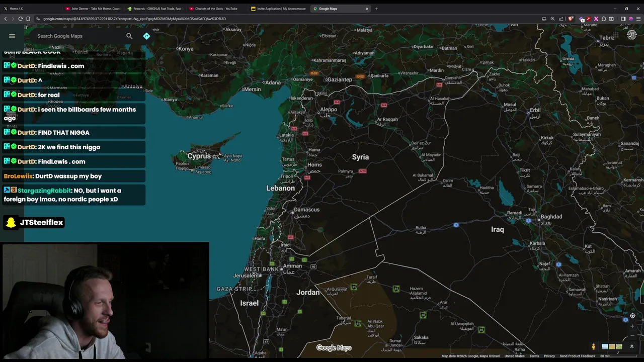Click the JTSteelflex Snapchat overlay
Image resolution: width=644 pixels, height=362 pixels.
point(34,222)
